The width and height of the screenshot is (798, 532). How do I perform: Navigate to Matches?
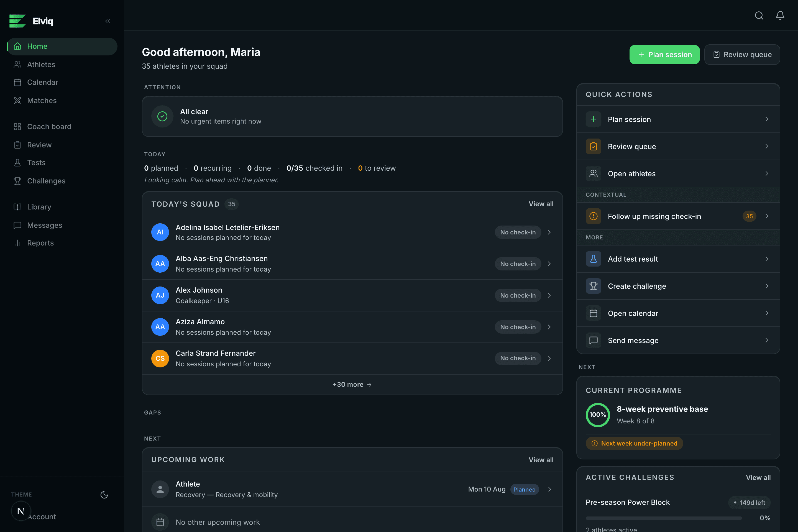[62, 100]
